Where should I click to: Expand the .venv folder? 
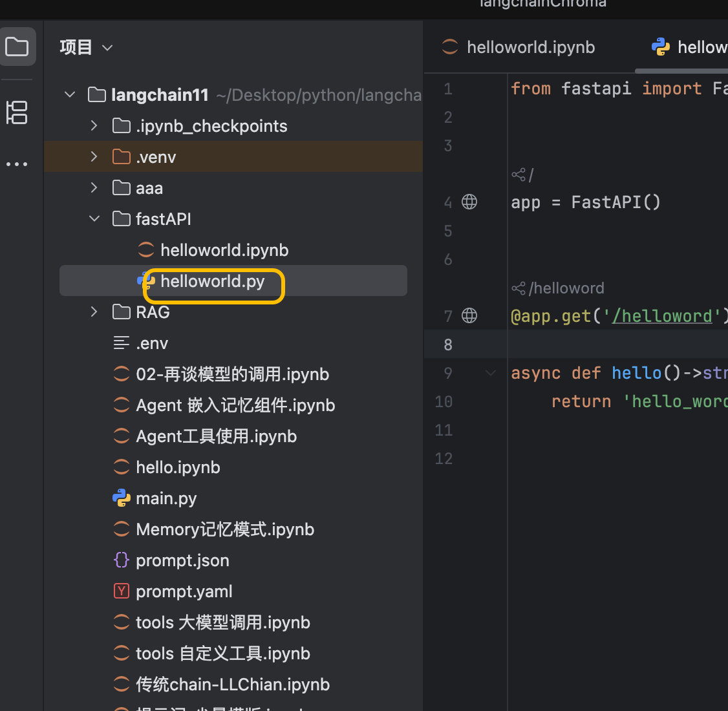pos(94,157)
